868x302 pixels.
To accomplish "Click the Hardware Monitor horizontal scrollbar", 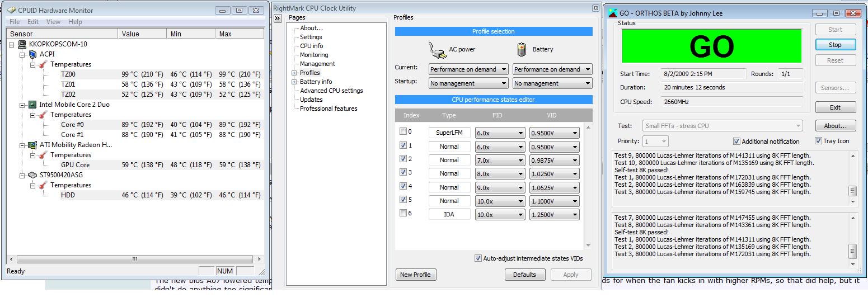I will pyautogui.click(x=134, y=259).
